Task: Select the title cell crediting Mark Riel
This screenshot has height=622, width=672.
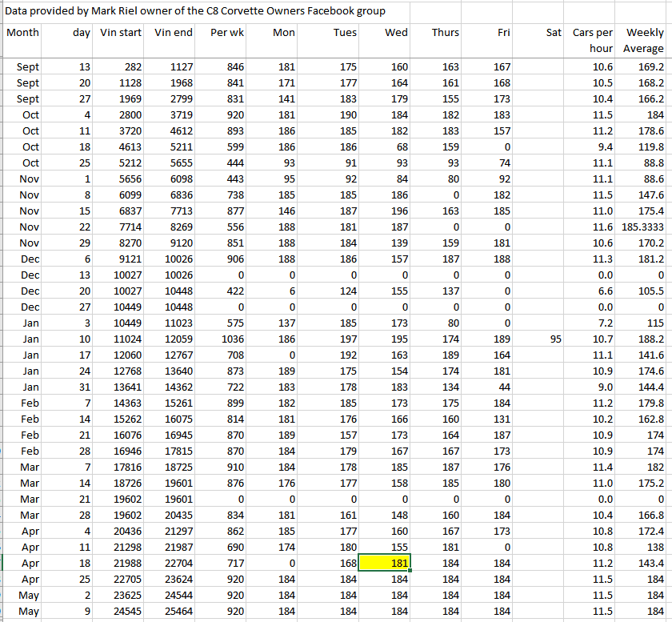Action: point(196,11)
